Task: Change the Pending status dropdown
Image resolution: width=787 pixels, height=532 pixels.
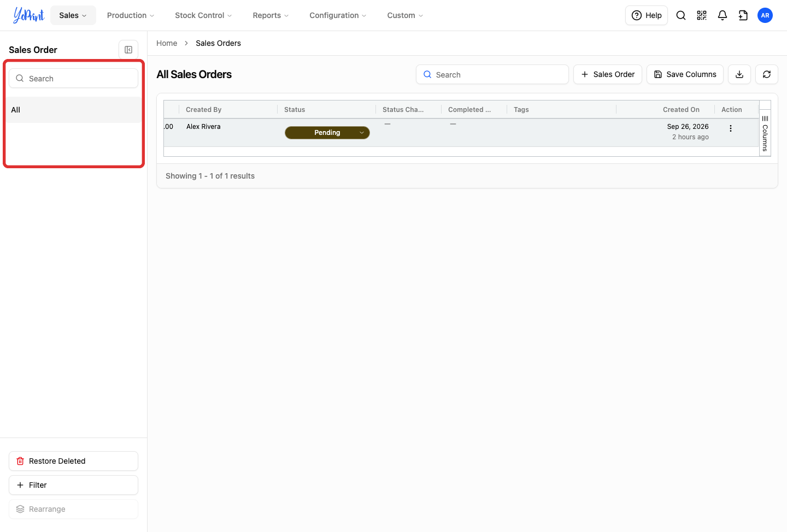Action: tap(327, 133)
